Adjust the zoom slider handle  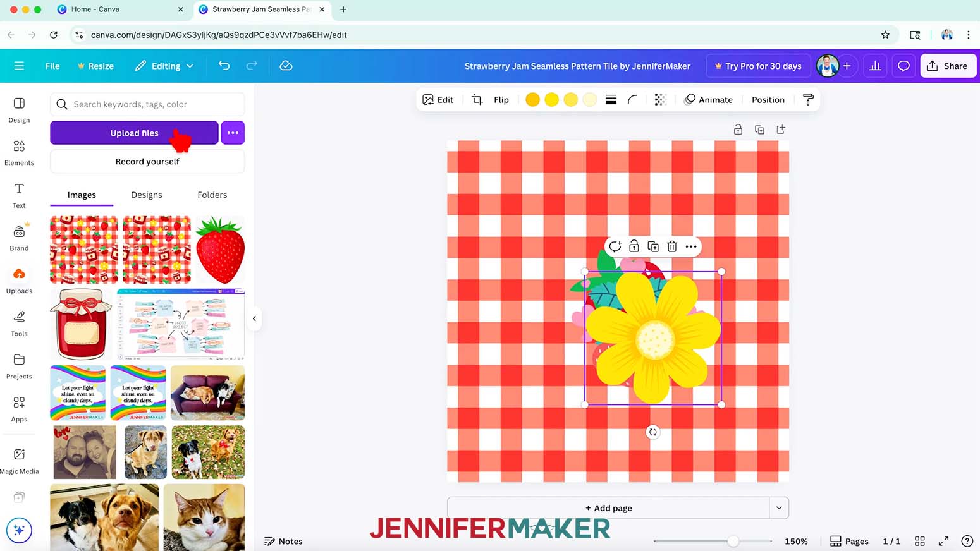(x=733, y=541)
